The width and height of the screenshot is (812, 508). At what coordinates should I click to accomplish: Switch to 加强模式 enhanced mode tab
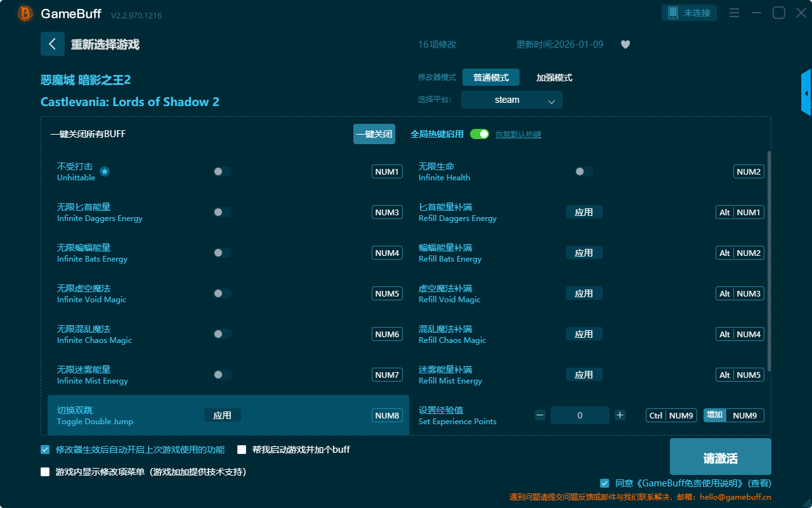(554, 77)
